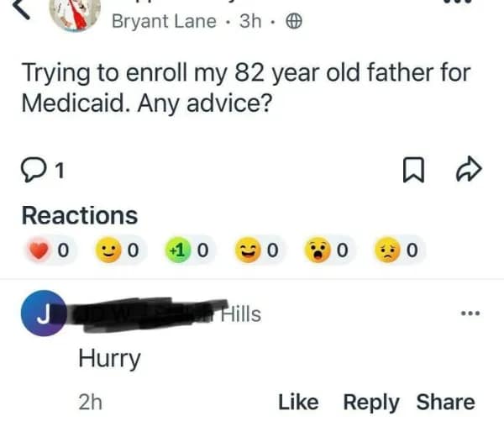
Task: Click the globe public visibility icon
Action: click(x=291, y=22)
